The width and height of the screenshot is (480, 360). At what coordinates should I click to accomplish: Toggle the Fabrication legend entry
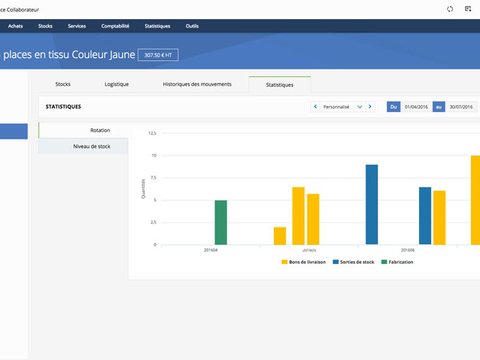pos(397,262)
